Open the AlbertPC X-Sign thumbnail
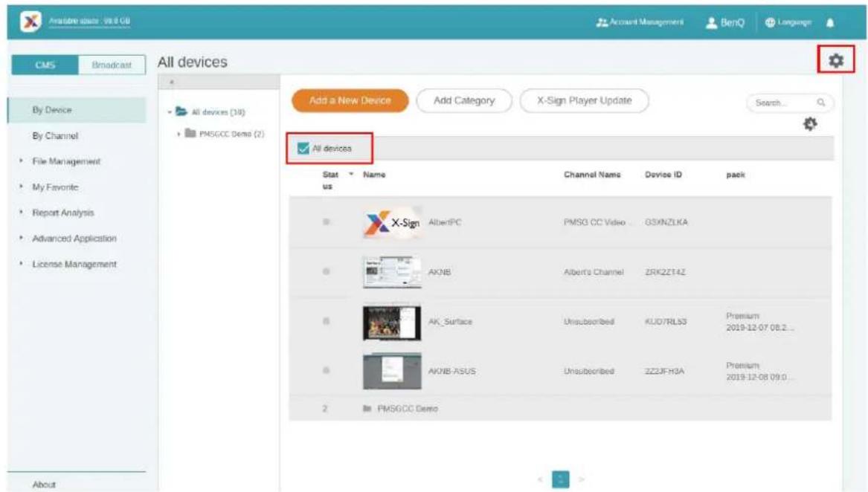This screenshot has width=868, height=492. 392,222
